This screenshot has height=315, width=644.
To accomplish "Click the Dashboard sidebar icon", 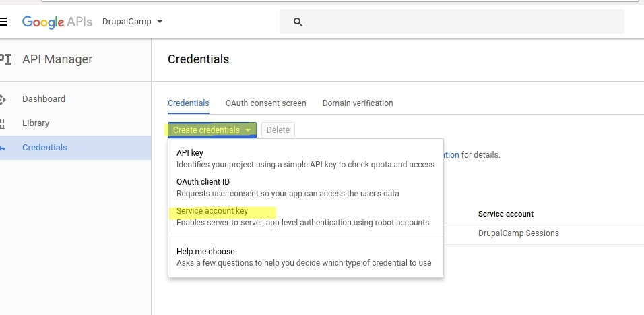I will (3, 99).
